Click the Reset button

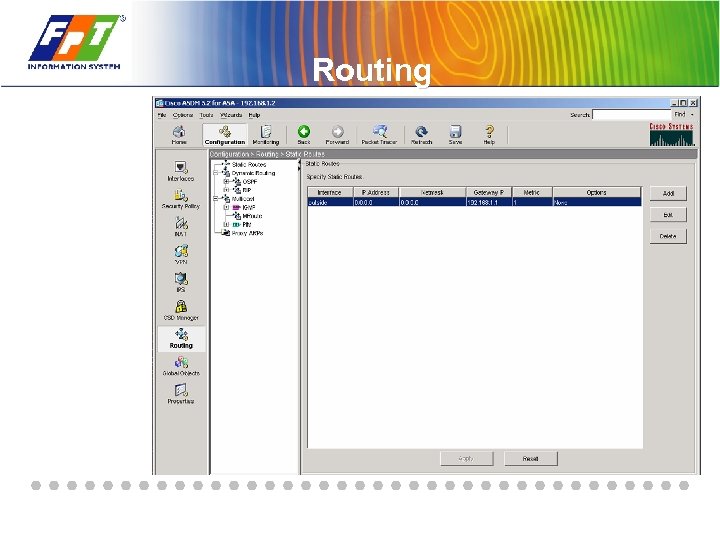(531, 458)
